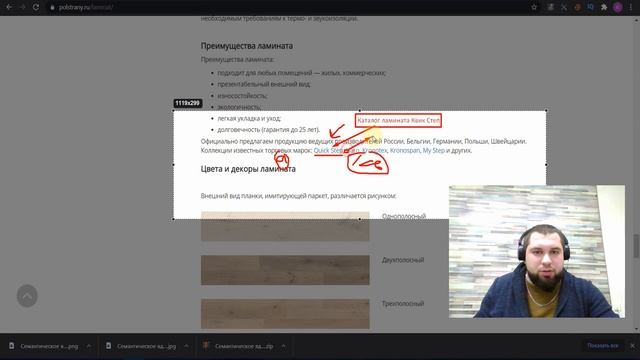
Task: Expand options for the …png download
Action: (89, 346)
